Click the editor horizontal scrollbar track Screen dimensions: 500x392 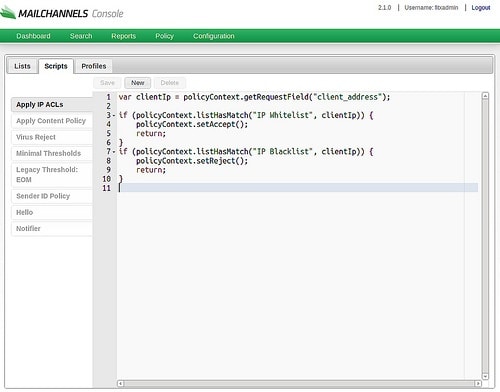[x=299, y=383]
